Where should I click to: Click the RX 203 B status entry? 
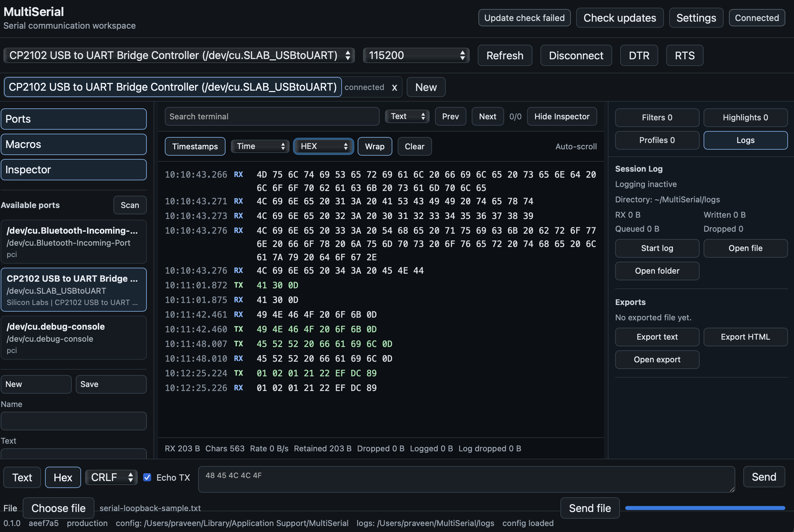tap(182, 448)
